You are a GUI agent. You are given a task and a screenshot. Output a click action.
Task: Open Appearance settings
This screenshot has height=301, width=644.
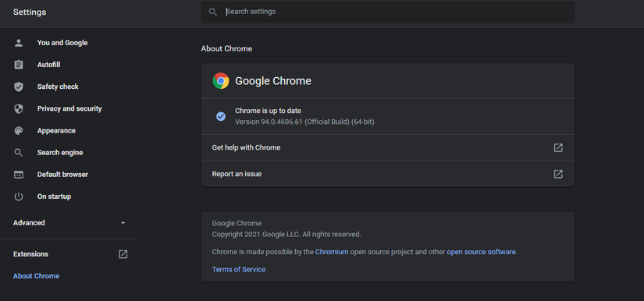56,130
